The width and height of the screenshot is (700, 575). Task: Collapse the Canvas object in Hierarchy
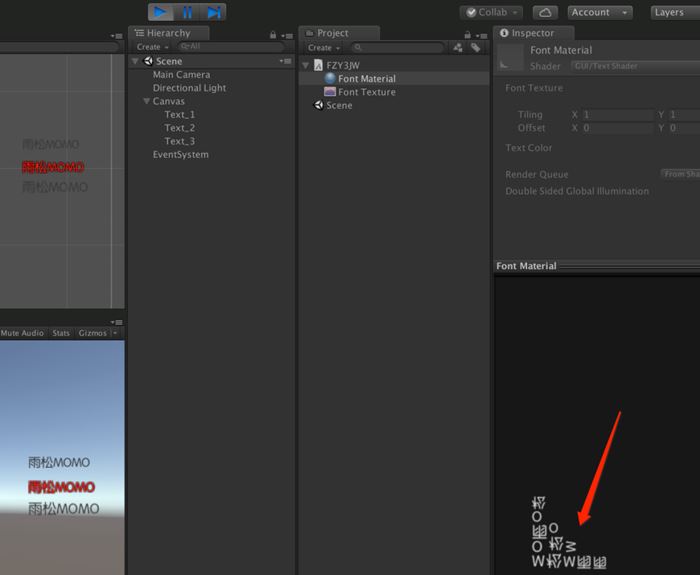coord(146,101)
